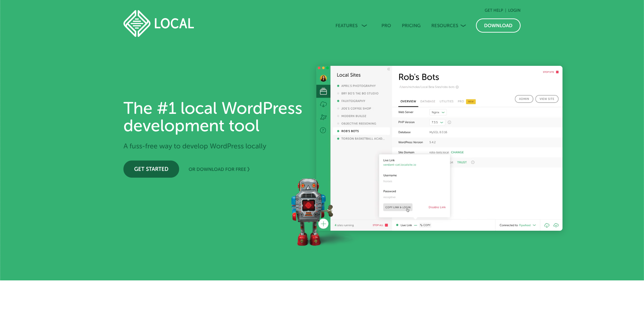This screenshot has height=316, width=644.
Task: Click the Rob's Bots site title
Action: click(x=419, y=77)
